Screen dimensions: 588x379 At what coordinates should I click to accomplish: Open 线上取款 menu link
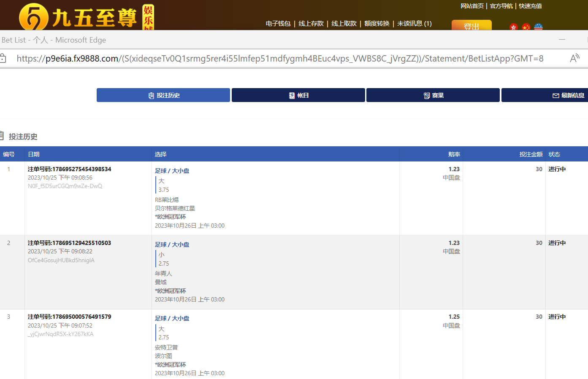[x=344, y=24]
